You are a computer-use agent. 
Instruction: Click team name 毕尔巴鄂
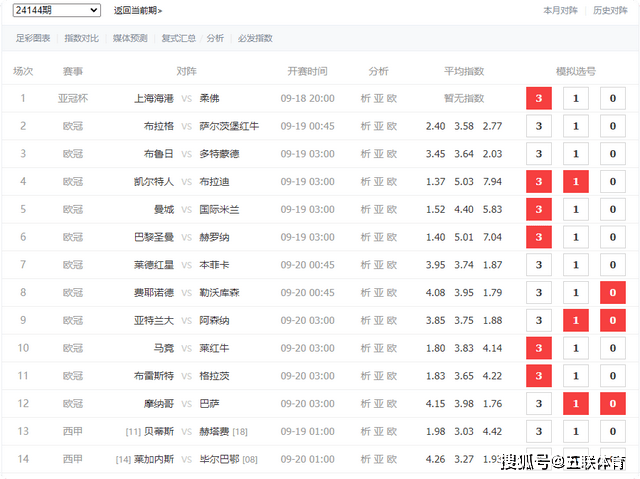coord(219,459)
